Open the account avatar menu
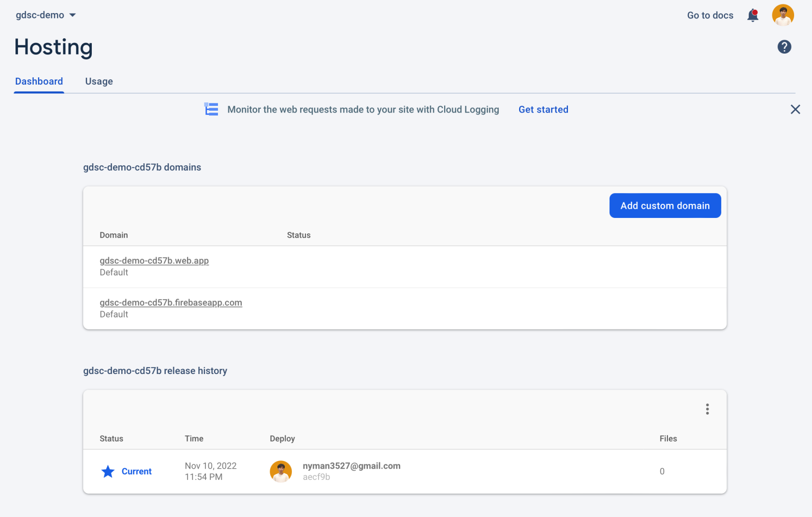The width and height of the screenshot is (812, 517). 783,15
